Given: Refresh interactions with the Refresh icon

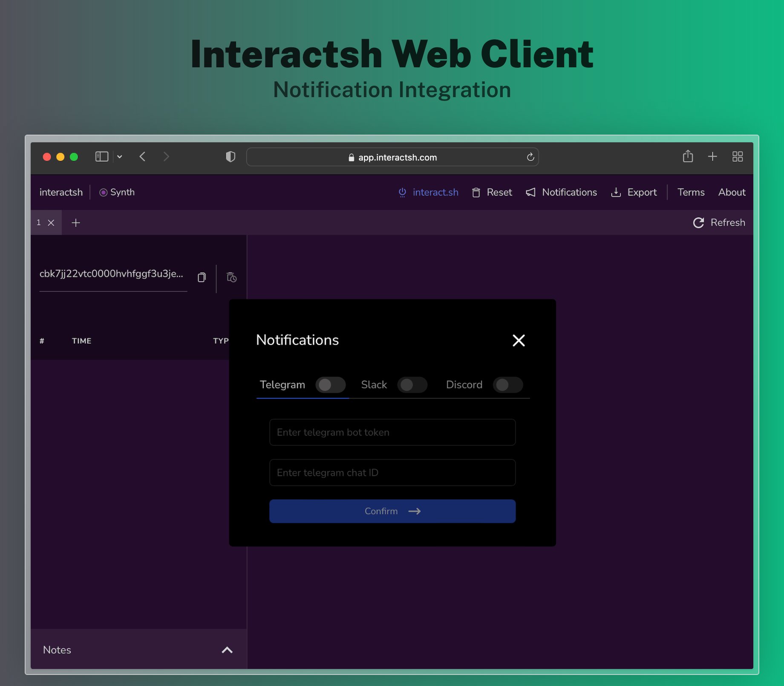Looking at the screenshot, I should click(x=699, y=222).
